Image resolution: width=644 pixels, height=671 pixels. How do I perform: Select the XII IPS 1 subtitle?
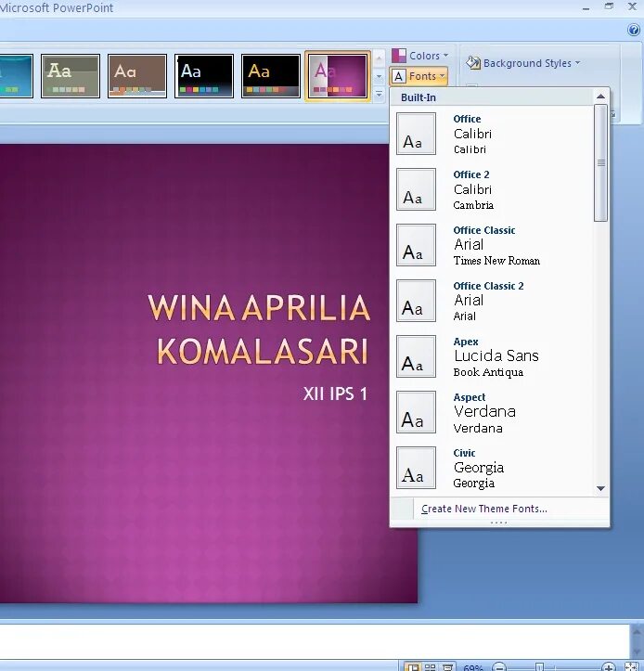point(335,394)
